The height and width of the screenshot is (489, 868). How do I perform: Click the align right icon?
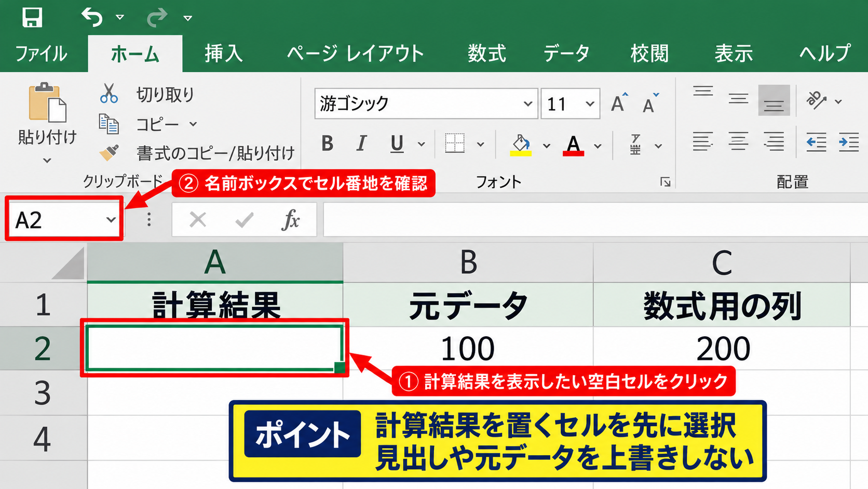click(x=774, y=141)
